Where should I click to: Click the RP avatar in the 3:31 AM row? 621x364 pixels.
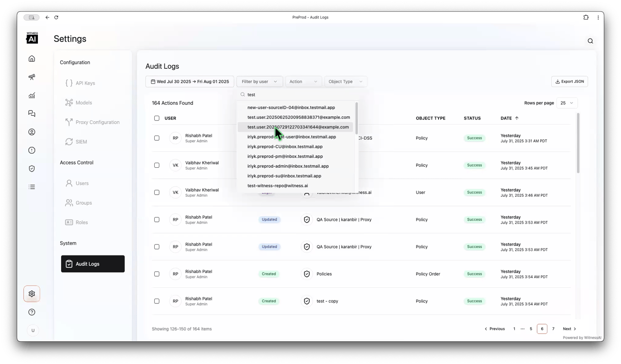(176, 138)
